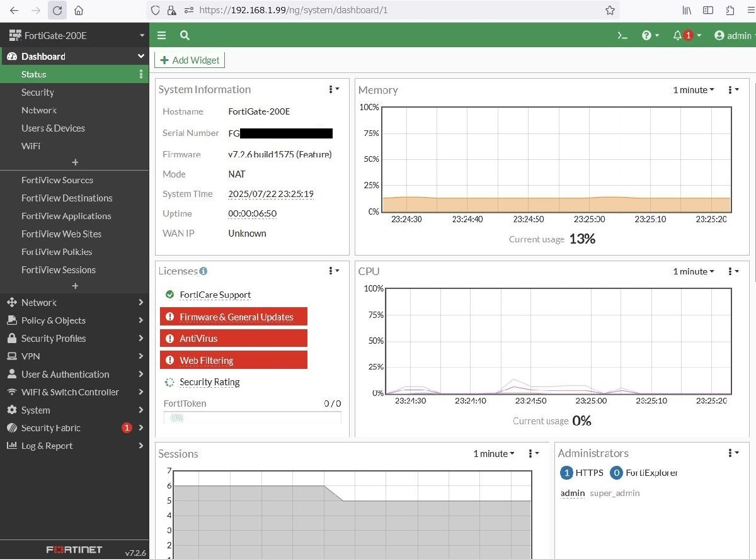
Task: Open FortiView Destinations
Action: tap(67, 198)
